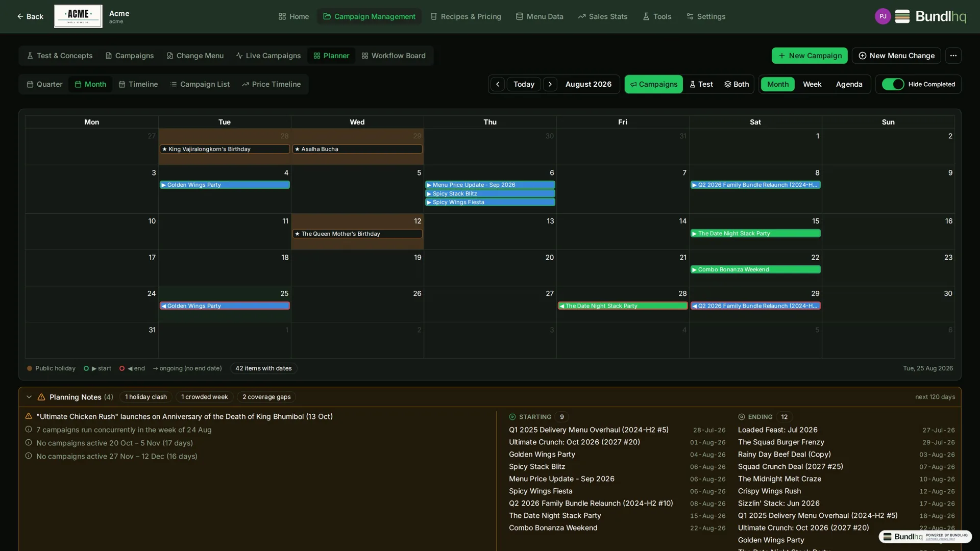Go back using the Back arrow
This screenshot has width=980, height=551.
(x=30, y=16)
